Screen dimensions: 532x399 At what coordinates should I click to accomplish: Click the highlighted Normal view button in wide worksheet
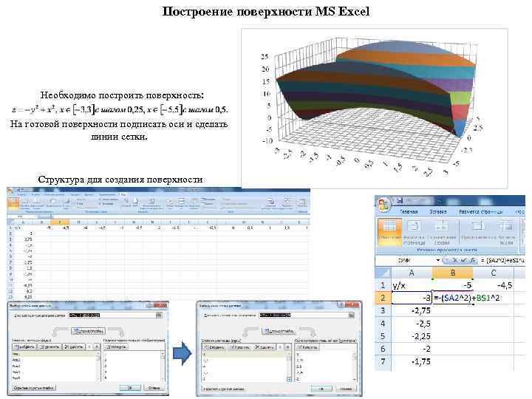click(x=13, y=203)
